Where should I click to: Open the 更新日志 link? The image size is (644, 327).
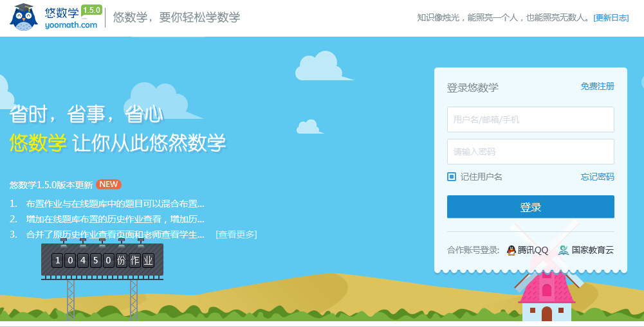coord(611,18)
